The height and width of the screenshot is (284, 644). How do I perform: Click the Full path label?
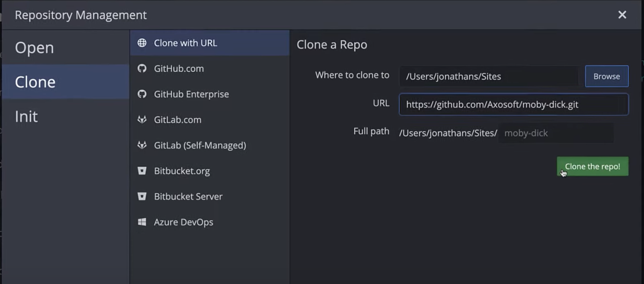[371, 131]
